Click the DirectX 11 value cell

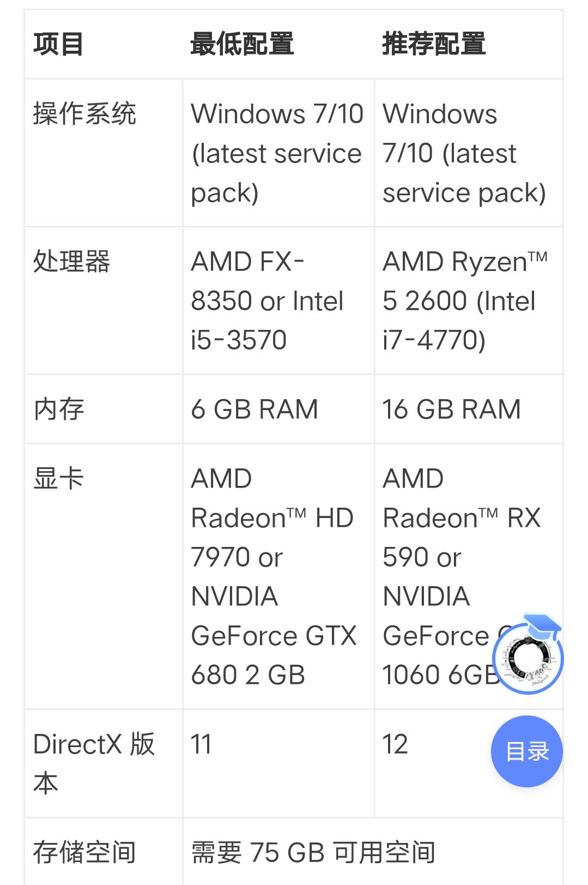[x=278, y=763]
